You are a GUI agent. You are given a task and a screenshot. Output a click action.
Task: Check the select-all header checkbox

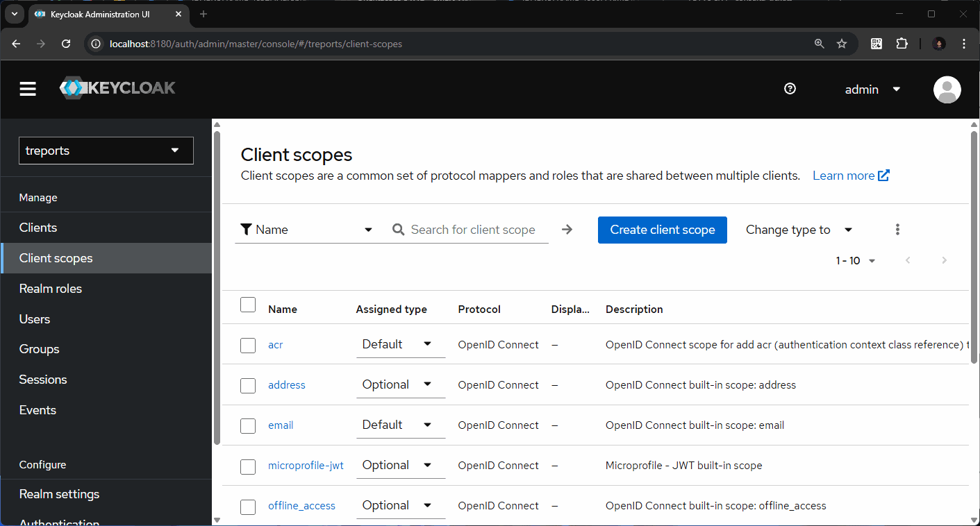point(248,305)
